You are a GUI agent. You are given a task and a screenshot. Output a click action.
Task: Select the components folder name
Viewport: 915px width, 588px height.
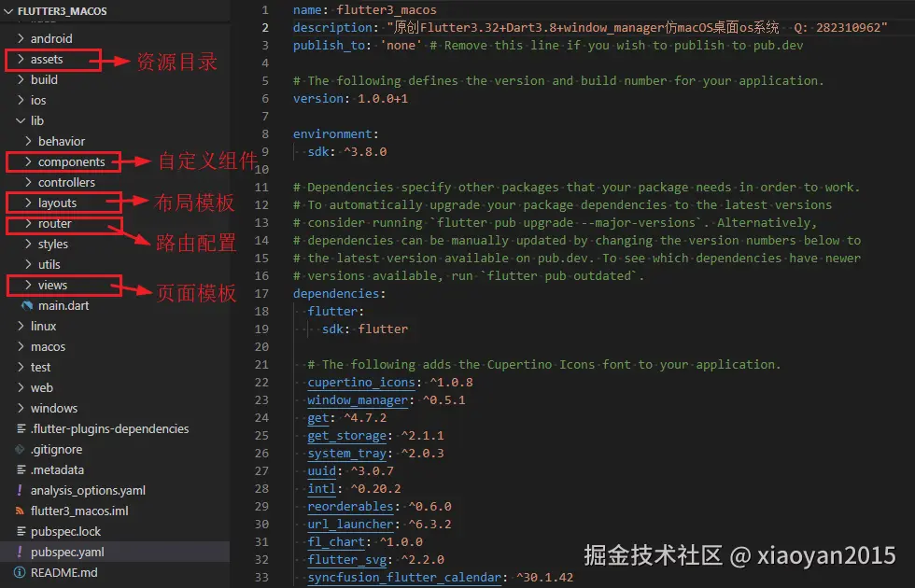point(72,162)
